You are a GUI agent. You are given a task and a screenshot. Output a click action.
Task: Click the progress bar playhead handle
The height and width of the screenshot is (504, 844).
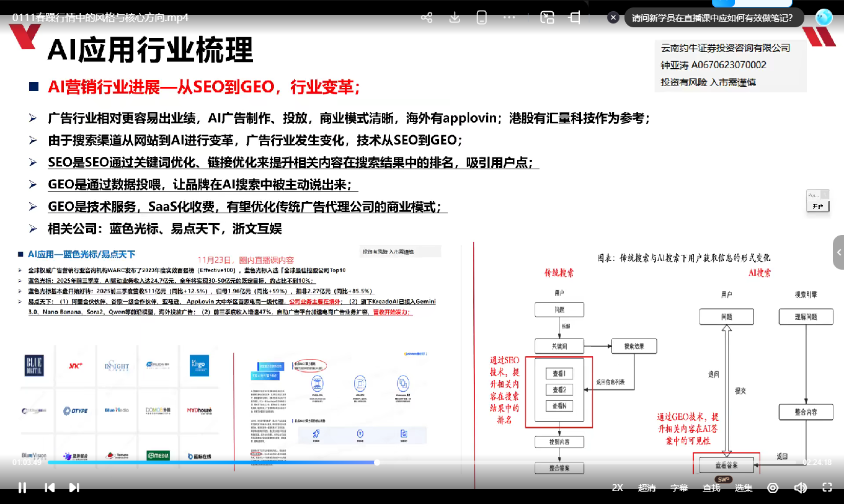376,462
